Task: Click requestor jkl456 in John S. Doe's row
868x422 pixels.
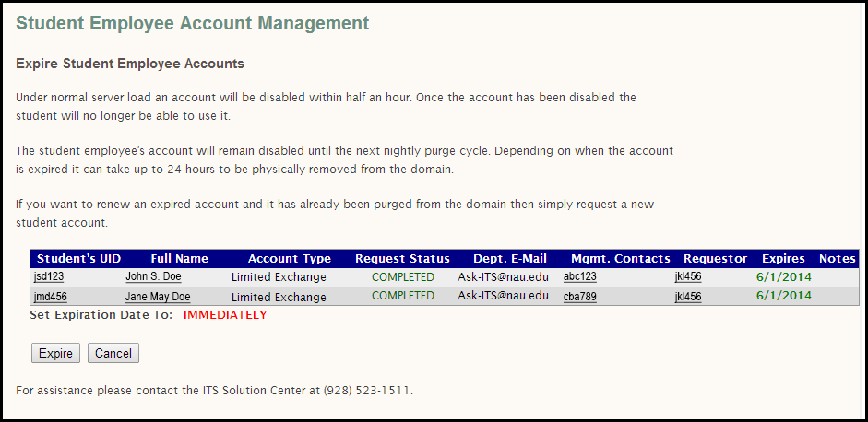Action: [688, 276]
